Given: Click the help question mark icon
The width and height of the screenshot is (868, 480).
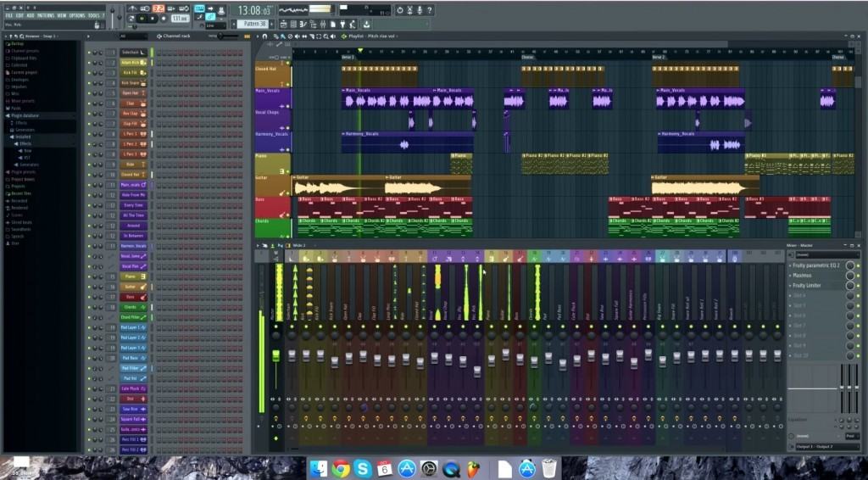Looking at the screenshot, I should (430, 9).
